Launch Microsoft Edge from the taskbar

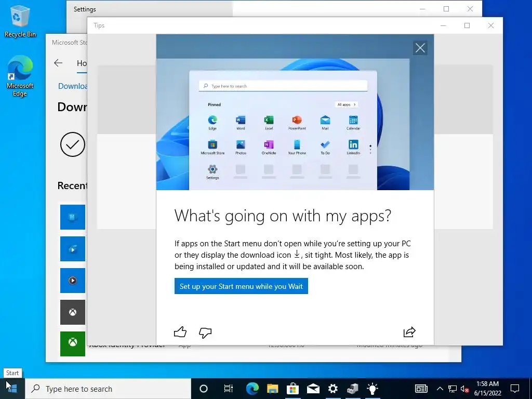(x=252, y=389)
